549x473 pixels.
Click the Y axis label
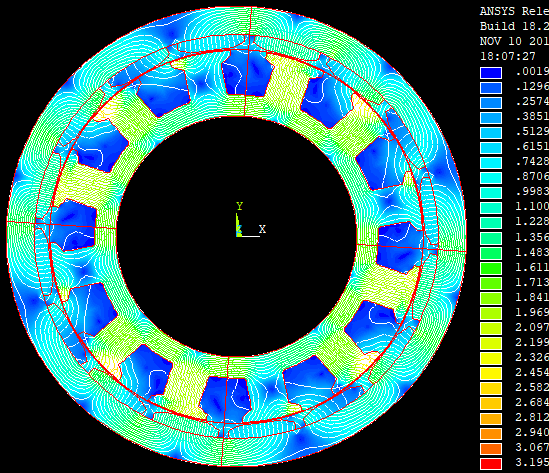[239, 206]
